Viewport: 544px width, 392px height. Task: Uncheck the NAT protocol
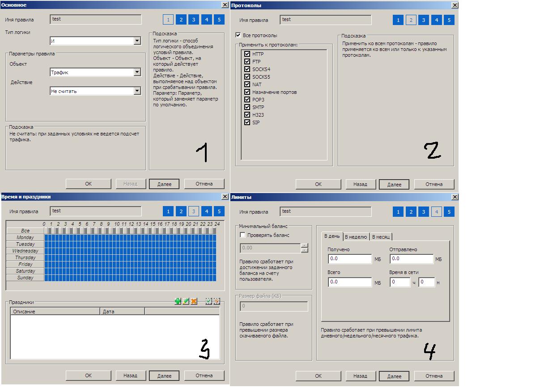click(247, 84)
